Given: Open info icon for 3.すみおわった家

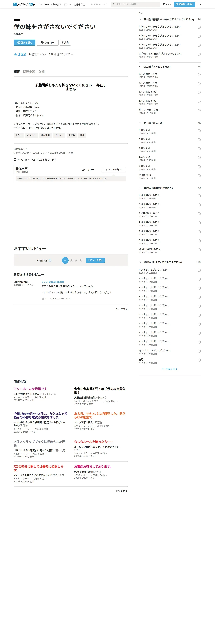Looking at the screenshot, I should coord(199,92).
